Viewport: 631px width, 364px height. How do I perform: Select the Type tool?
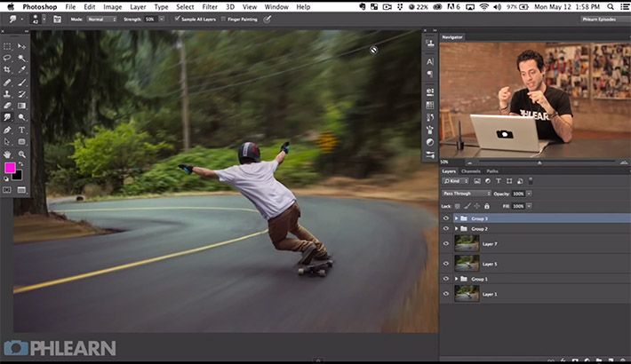pos(21,131)
